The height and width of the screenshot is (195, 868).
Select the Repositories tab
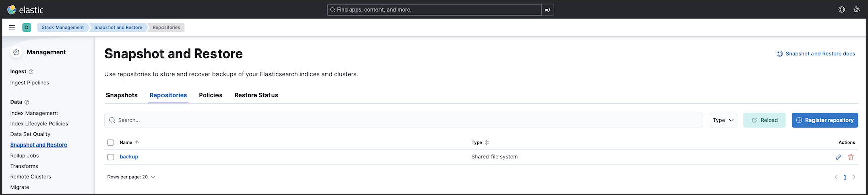tap(168, 95)
